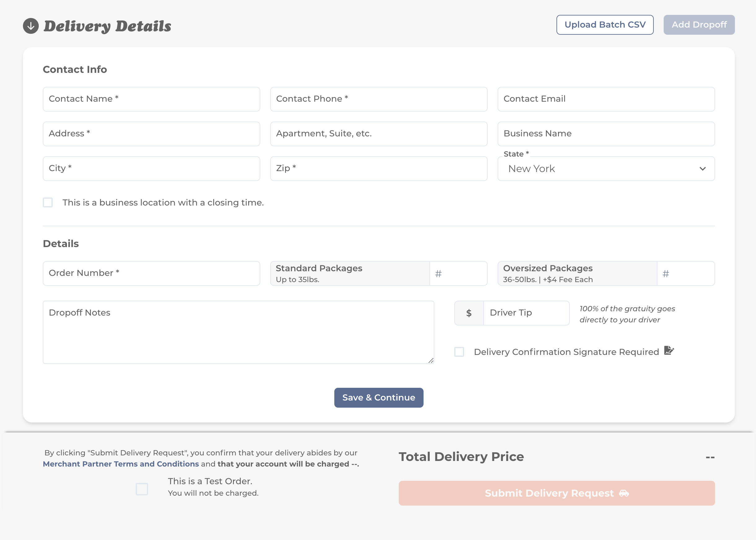Image resolution: width=756 pixels, height=540 pixels.
Task: Tick the Test Order checkbox
Action: (x=142, y=489)
